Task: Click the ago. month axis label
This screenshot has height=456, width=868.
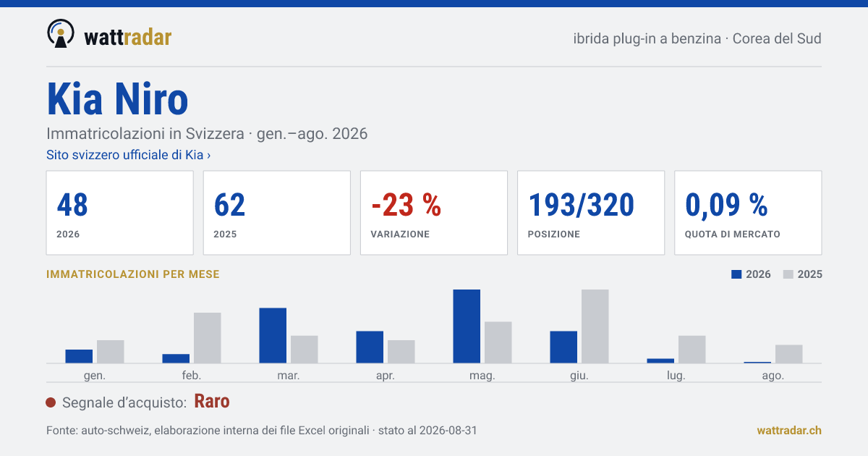Action: click(773, 376)
